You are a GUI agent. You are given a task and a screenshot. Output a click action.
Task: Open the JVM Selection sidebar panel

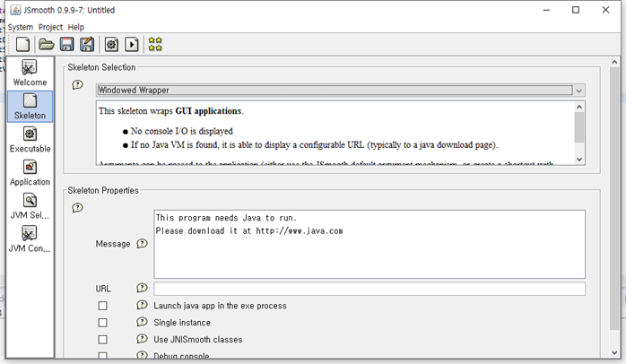(30, 206)
